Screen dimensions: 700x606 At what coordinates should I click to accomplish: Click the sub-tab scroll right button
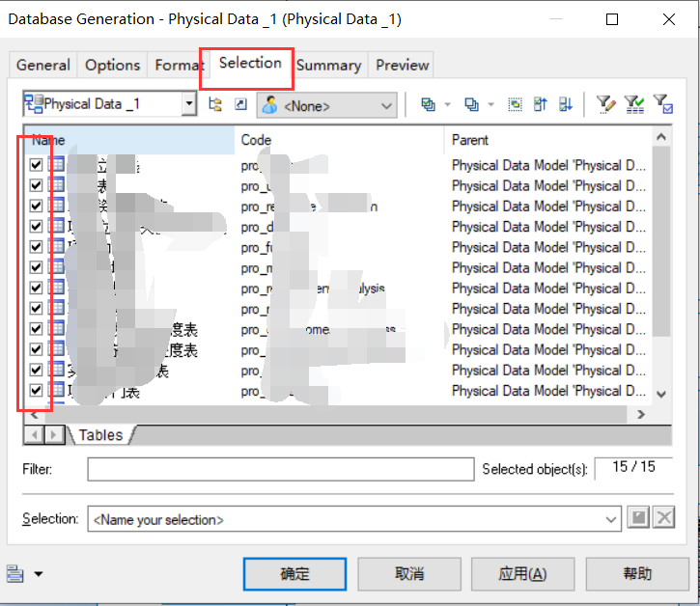tap(54, 434)
